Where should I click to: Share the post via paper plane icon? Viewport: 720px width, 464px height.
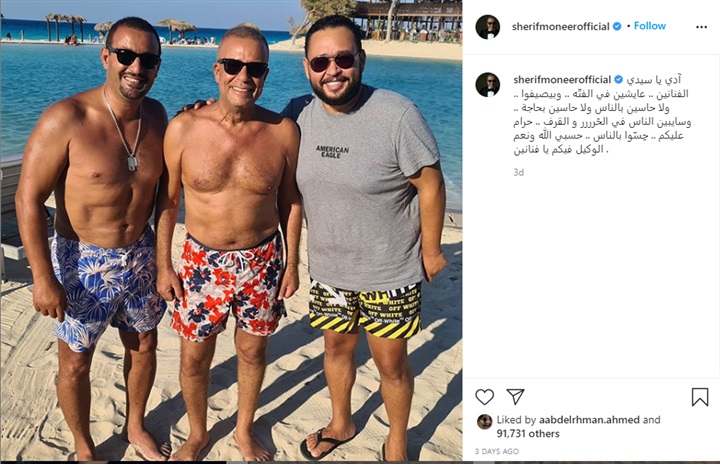click(x=515, y=396)
